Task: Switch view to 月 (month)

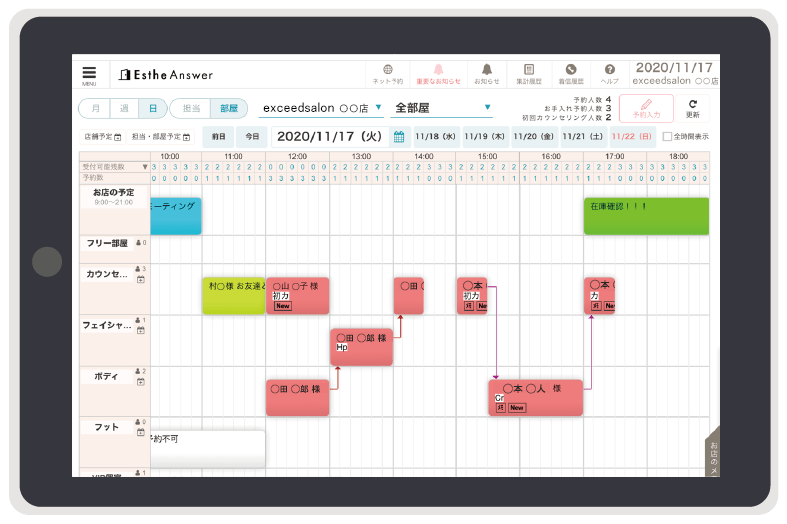Action: click(95, 108)
